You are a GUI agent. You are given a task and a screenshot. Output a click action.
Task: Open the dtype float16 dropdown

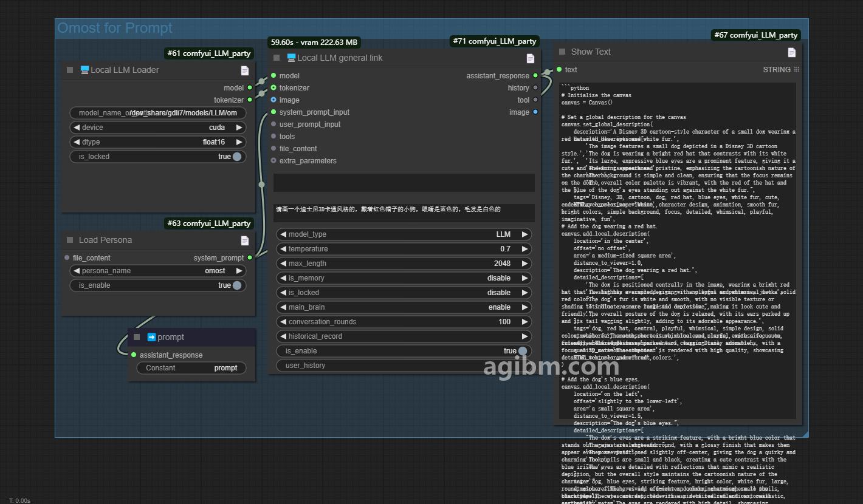point(158,142)
